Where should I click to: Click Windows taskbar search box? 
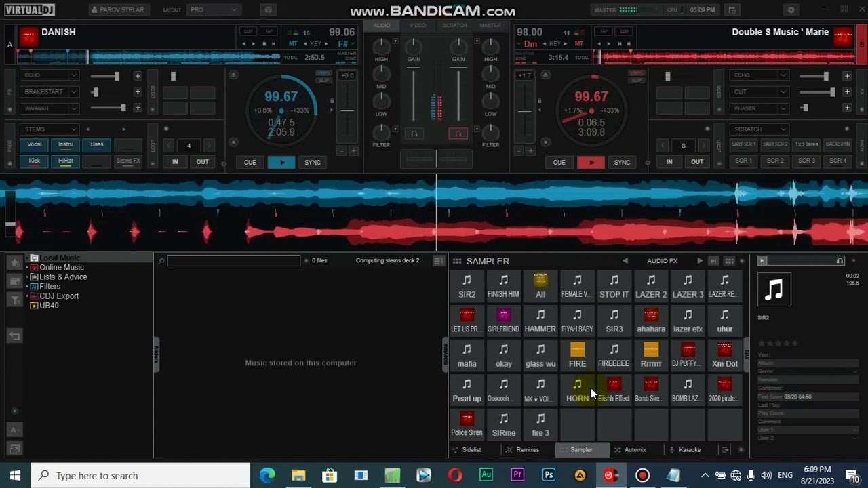point(141,475)
